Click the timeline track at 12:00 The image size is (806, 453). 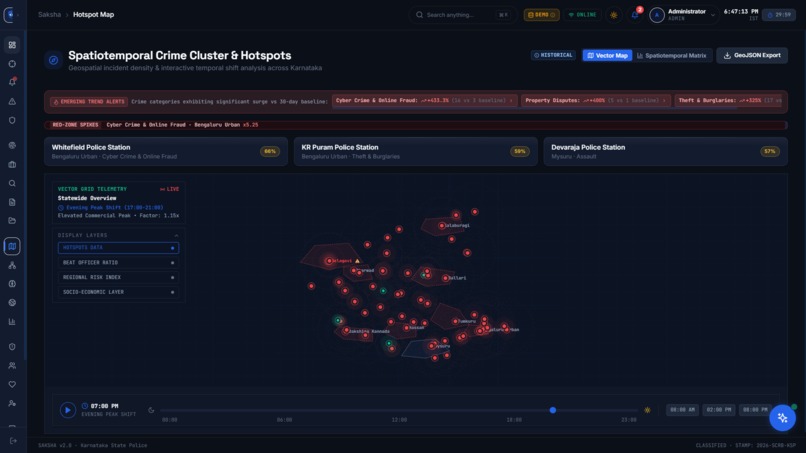point(399,410)
